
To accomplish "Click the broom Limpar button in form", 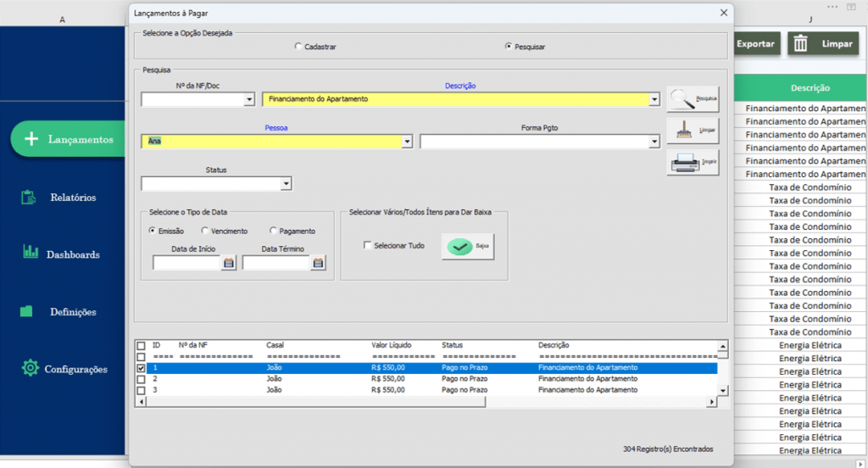I will point(693,131).
